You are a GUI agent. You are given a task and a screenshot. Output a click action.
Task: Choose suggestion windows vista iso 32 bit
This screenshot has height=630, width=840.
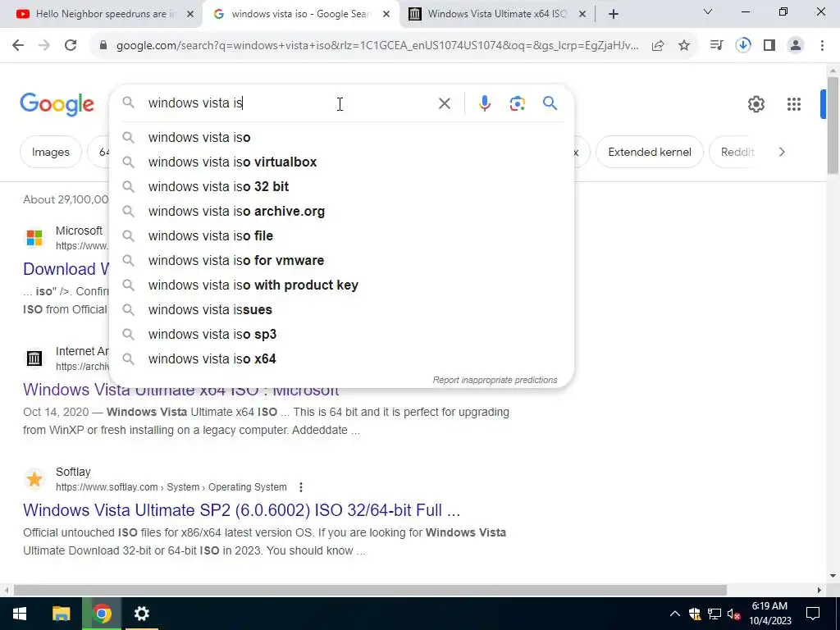pos(341,186)
